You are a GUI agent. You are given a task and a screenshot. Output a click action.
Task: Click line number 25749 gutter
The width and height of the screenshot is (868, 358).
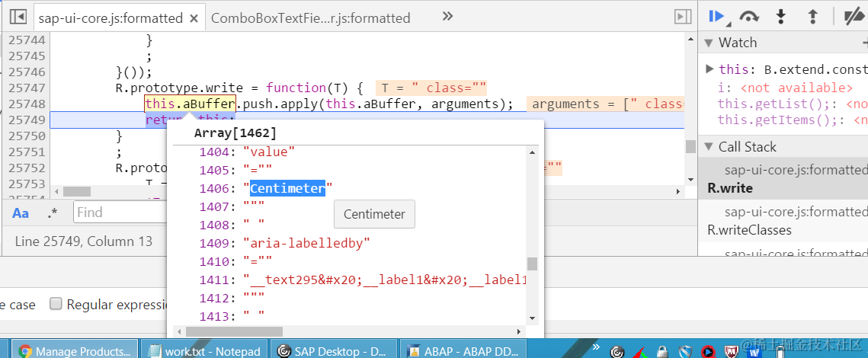(x=27, y=120)
